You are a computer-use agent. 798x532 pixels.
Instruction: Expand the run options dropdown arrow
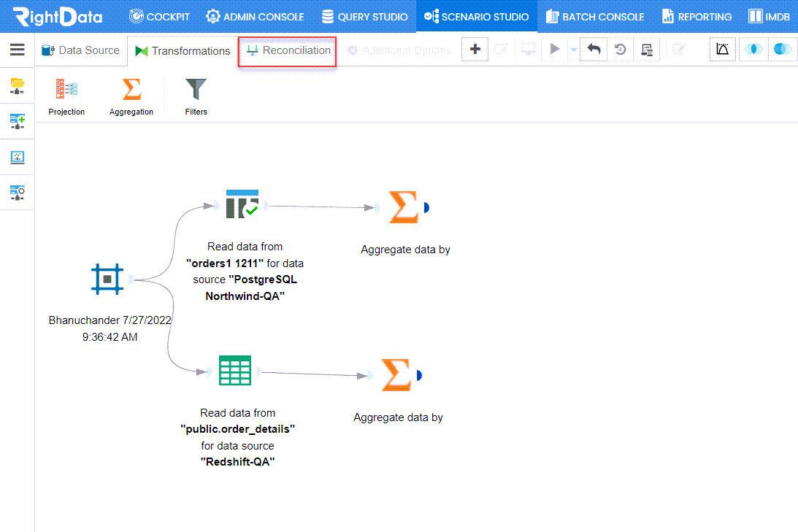574,50
